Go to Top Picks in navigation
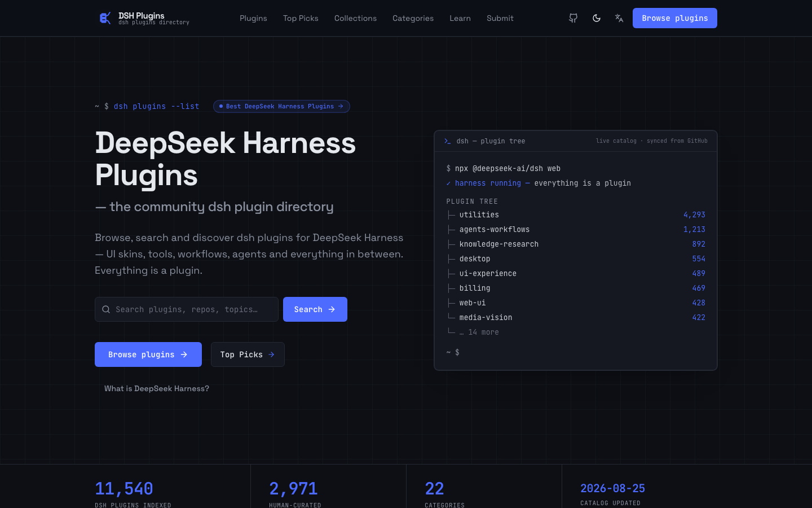812x508 pixels. [301, 18]
